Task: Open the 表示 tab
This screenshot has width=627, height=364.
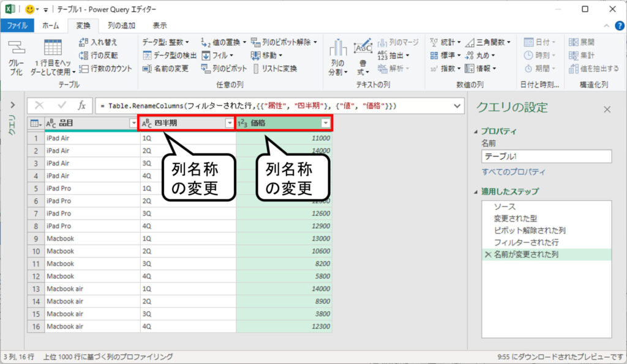Action: [x=160, y=26]
